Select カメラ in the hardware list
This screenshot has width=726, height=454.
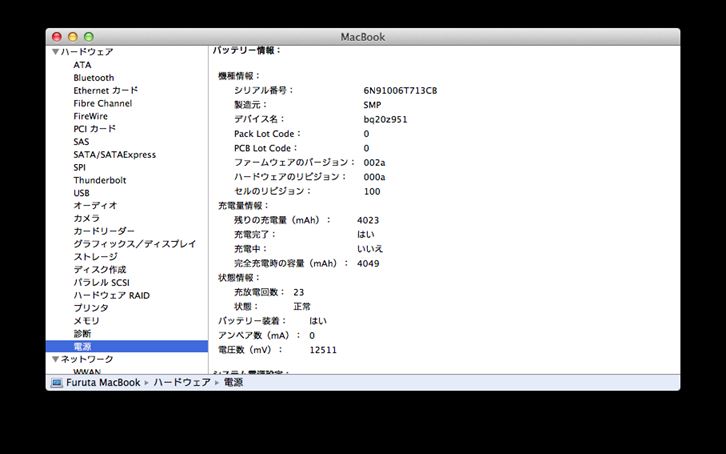click(87, 218)
